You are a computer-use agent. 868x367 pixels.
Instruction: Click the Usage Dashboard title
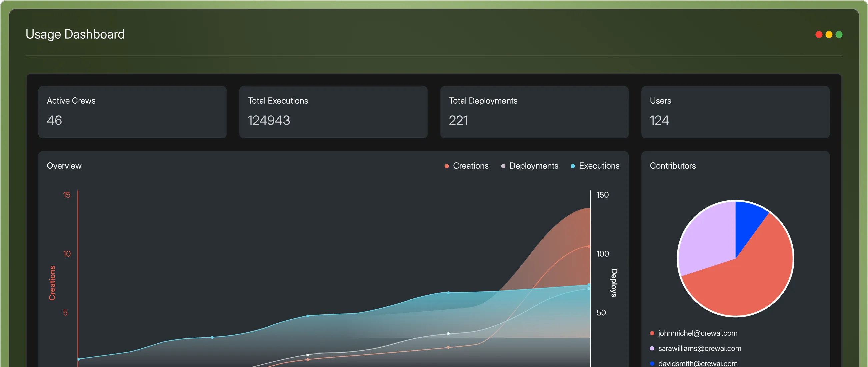click(75, 34)
